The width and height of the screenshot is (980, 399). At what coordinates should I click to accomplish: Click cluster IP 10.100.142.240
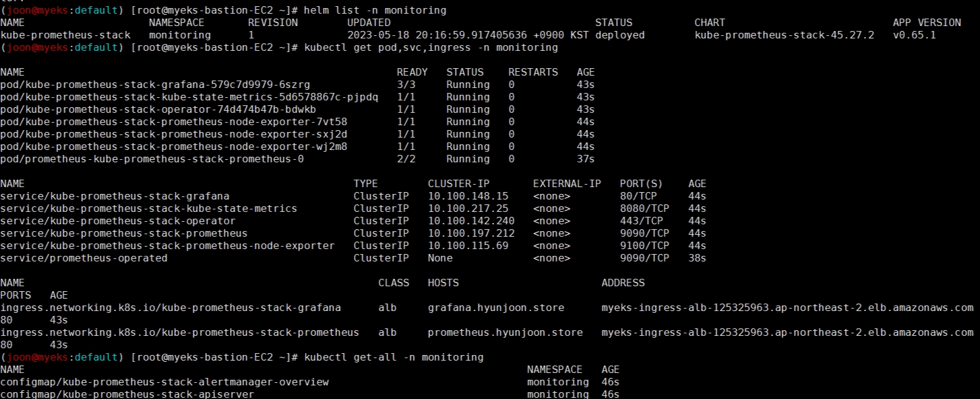(471, 221)
